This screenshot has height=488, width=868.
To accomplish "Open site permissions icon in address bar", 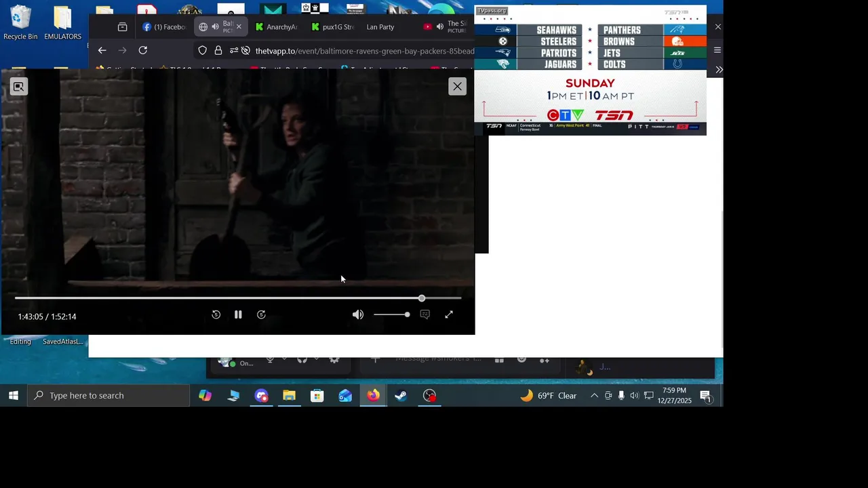I will 234,51.
